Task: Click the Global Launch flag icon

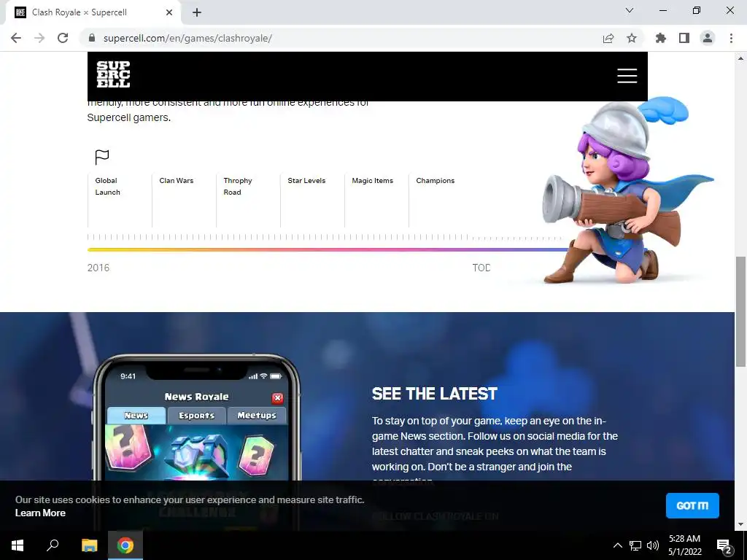Action: point(102,157)
